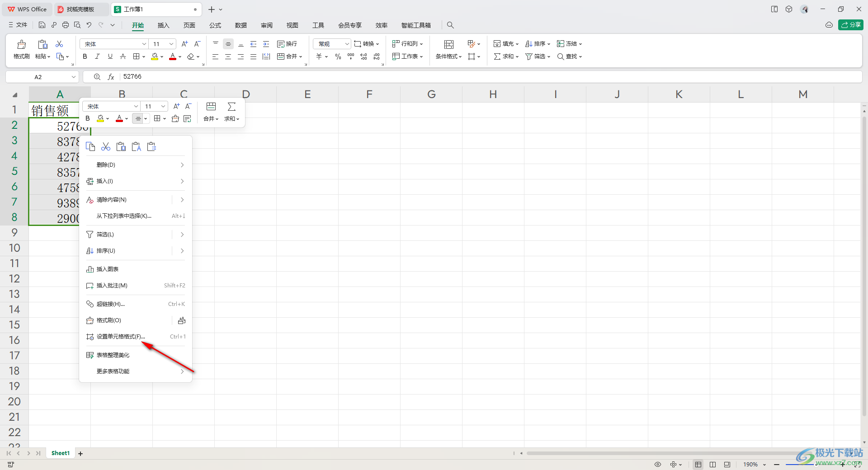Expand the eraser clear dropdown in ribbon
This screenshot has width=868, height=470.
[x=198, y=56]
